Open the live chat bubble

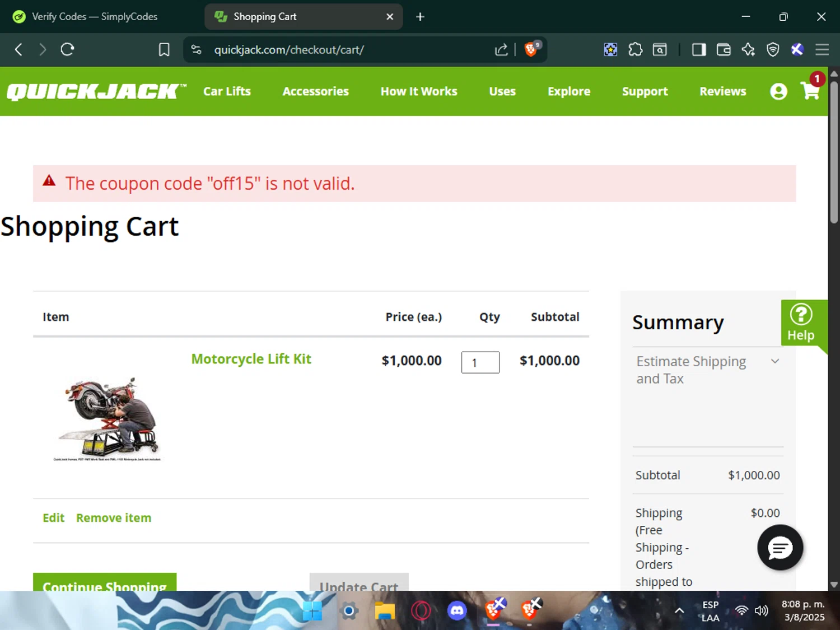(780, 547)
